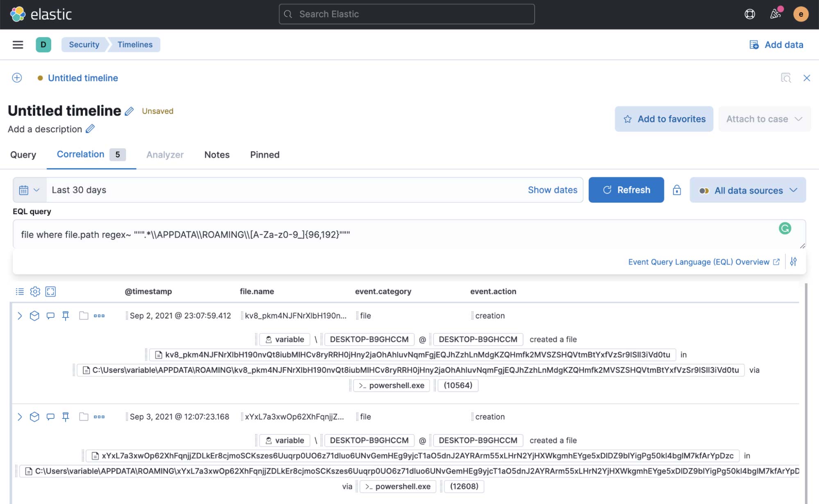Open EQL settings via the sliders icon
This screenshot has width=819, height=504.
click(x=794, y=261)
